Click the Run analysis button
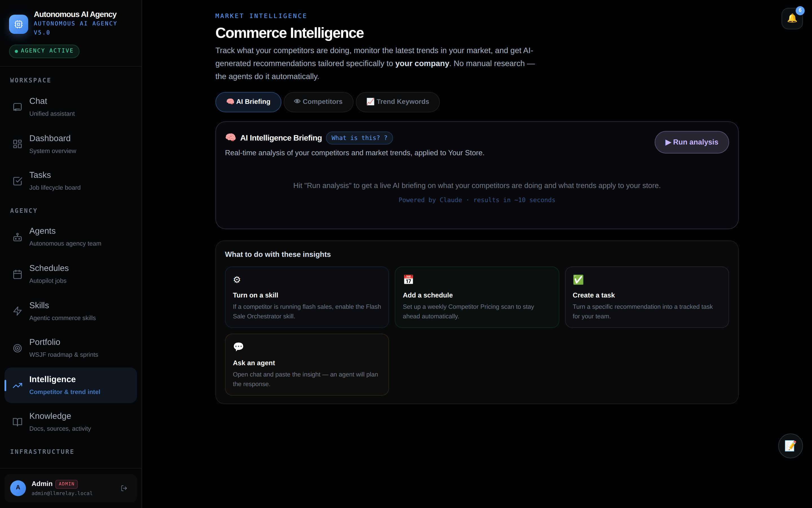The width and height of the screenshot is (812, 508). (692, 142)
